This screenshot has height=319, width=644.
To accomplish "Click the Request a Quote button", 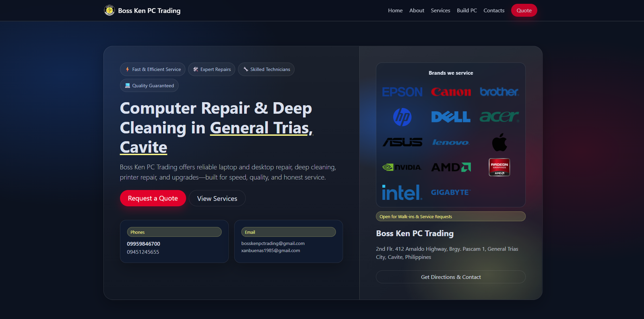I will click(x=153, y=198).
